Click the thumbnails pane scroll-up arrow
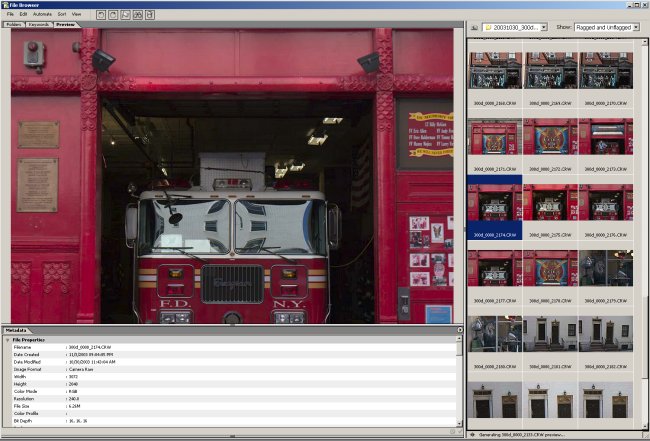 pyautogui.click(x=645, y=42)
